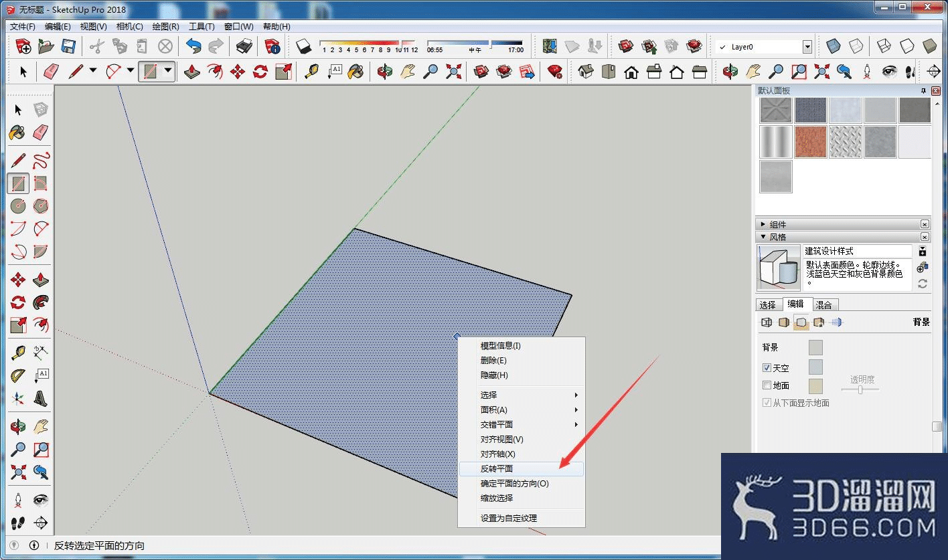Screen dimensions: 948x560
Task: Print the model
Action: (x=244, y=46)
